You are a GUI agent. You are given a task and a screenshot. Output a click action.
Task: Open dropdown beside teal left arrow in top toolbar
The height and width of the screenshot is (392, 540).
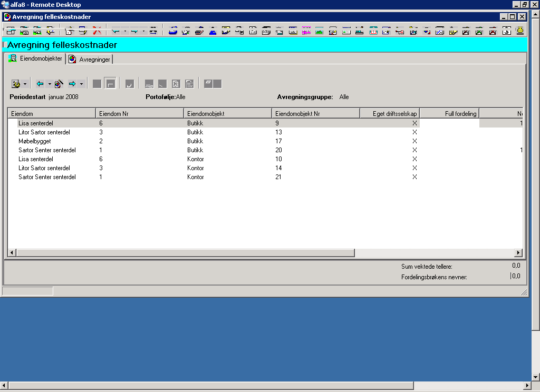coord(125,31)
